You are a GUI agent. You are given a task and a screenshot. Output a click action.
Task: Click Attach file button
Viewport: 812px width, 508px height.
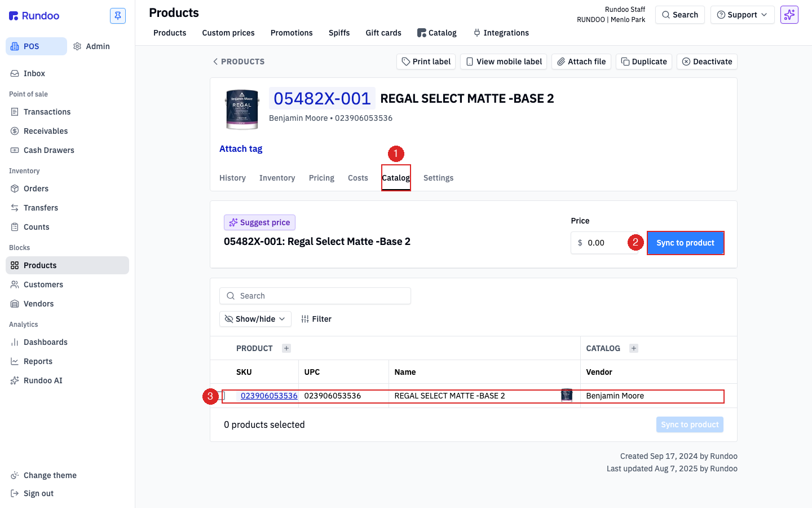pos(581,62)
